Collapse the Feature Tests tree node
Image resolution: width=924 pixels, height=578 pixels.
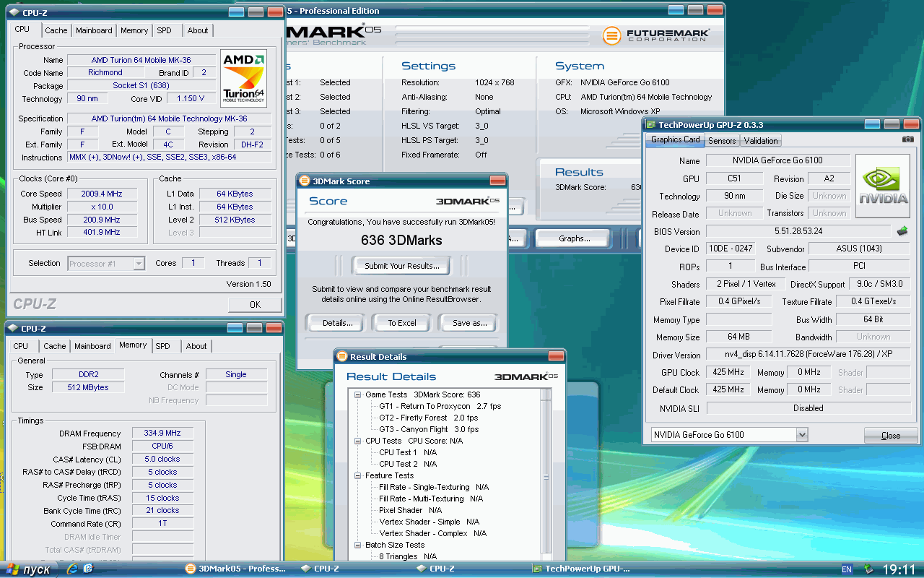point(357,475)
